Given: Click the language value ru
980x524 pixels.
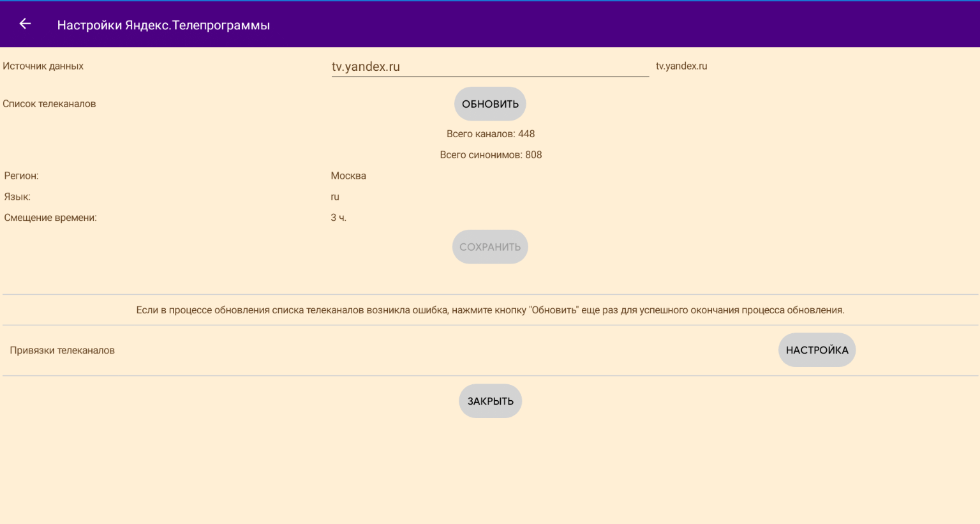Looking at the screenshot, I should click(x=335, y=197).
